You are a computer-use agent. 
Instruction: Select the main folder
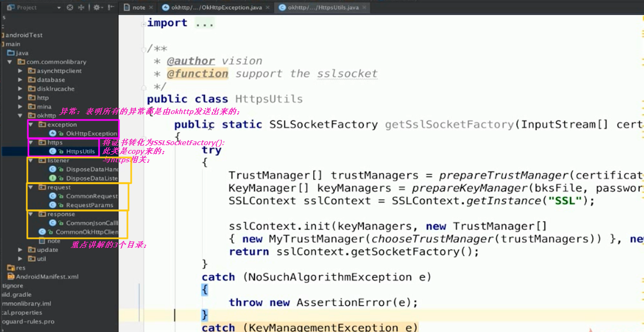click(x=12, y=44)
